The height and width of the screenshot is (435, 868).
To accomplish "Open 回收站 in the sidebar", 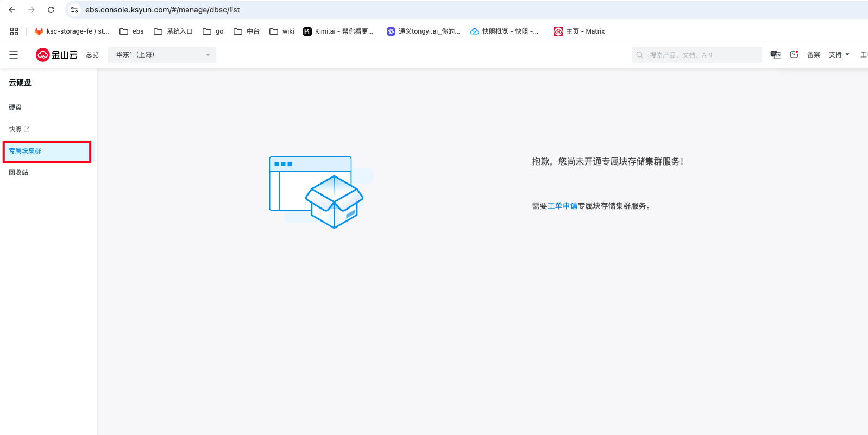I will (18, 173).
